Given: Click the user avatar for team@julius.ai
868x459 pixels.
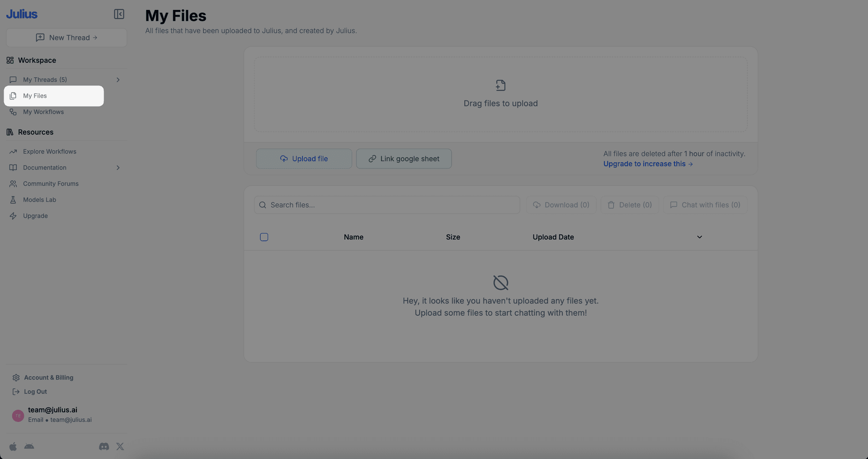Looking at the screenshot, I should coord(18,415).
